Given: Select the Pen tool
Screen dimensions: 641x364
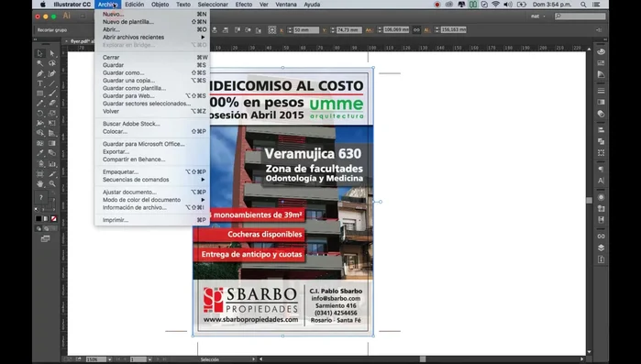Looking at the screenshot, I should [x=39, y=73].
